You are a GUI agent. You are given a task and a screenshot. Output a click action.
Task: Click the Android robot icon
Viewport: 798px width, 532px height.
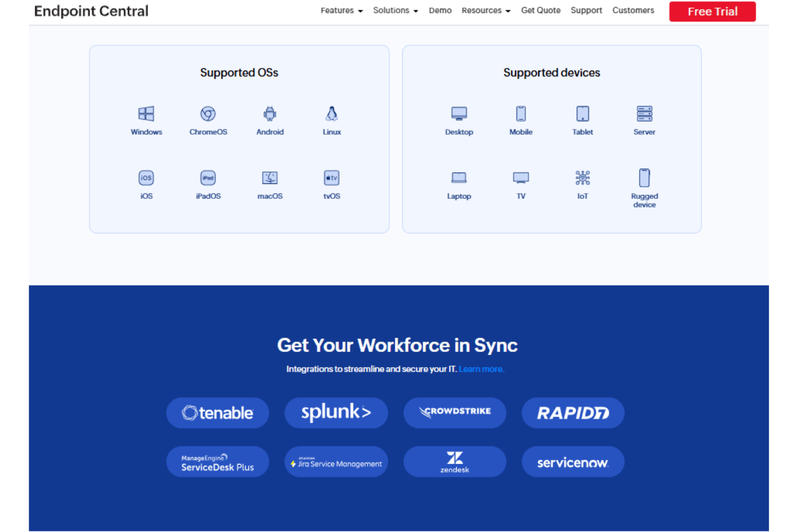[270, 114]
